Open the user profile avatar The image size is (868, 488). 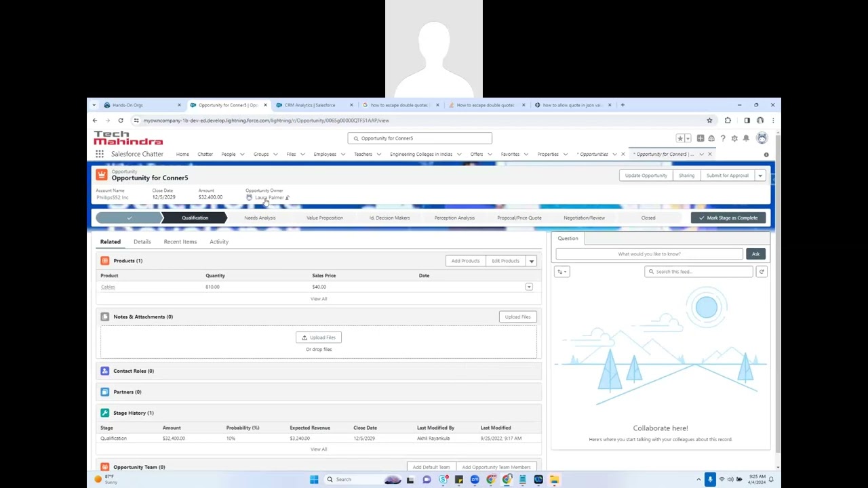[x=762, y=138]
